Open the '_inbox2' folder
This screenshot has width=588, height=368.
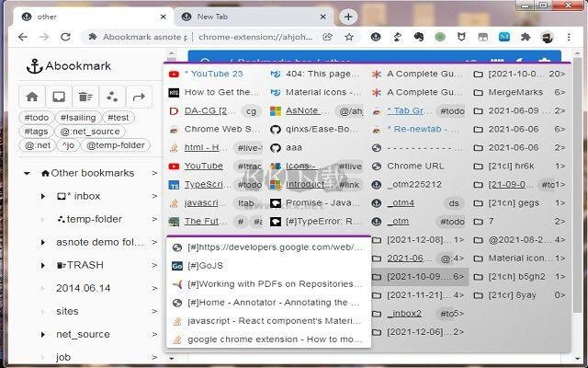418,314
